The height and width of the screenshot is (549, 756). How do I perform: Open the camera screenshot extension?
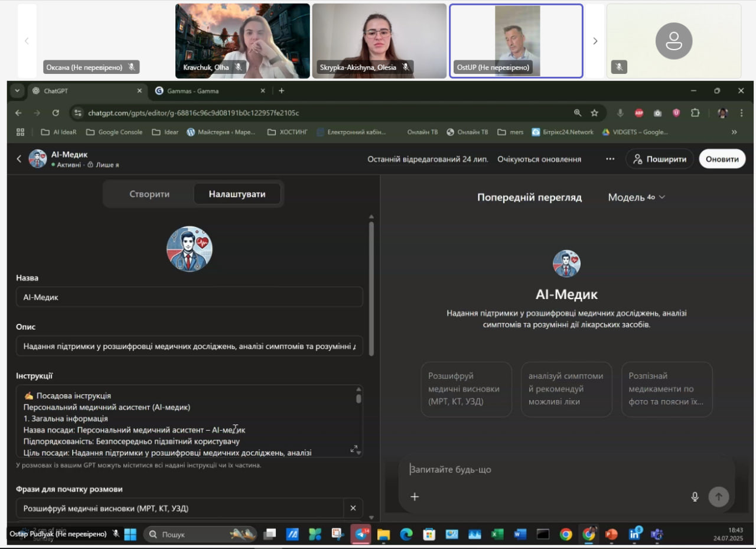(x=658, y=113)
